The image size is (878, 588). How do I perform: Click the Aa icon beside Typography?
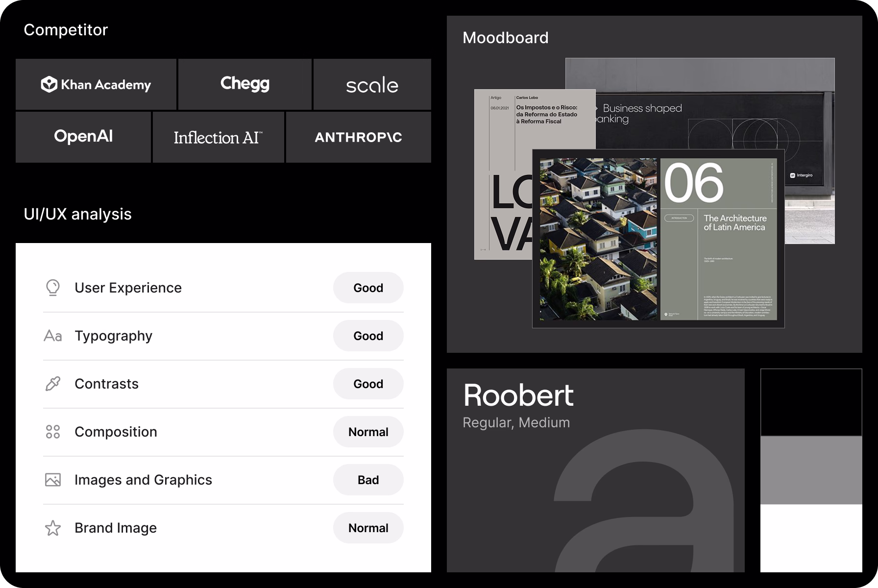tap(53, 336)
